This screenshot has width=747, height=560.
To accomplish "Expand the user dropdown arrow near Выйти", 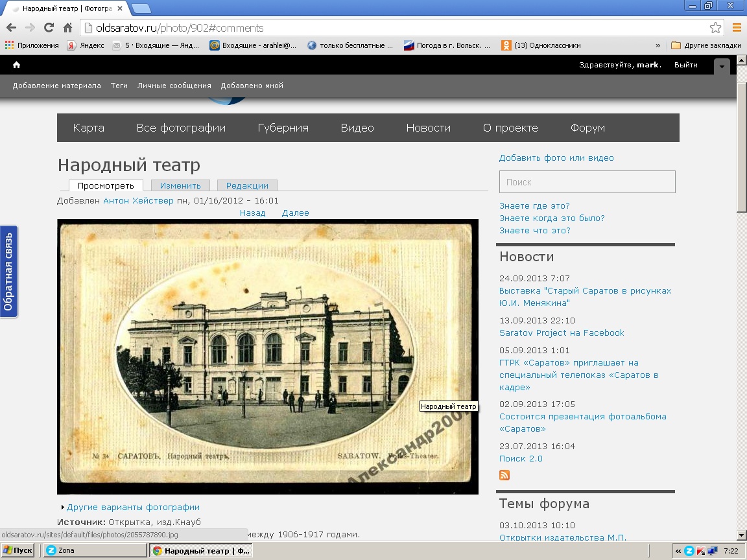I will tap(722, 66).
